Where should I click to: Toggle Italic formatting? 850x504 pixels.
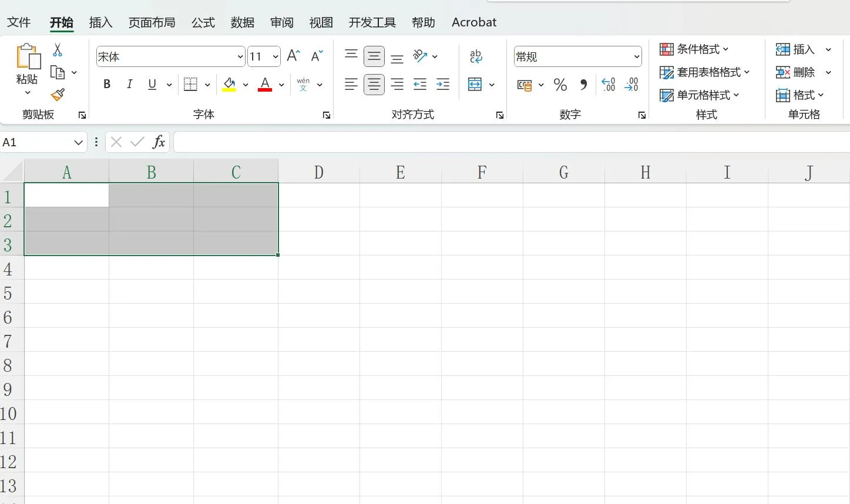click(129, 85)
